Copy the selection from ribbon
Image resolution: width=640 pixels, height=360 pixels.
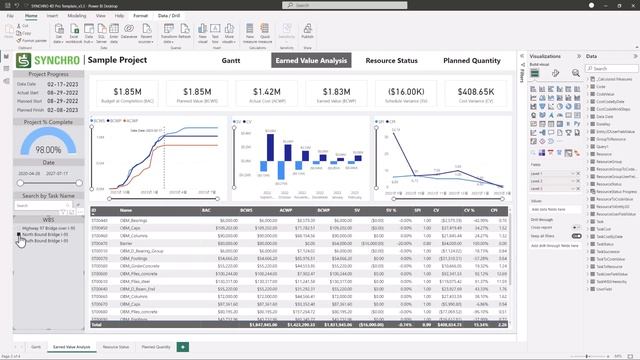click(x=24, y=33)
